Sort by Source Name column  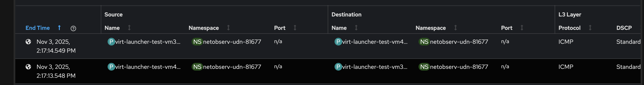[x=129, y=28]
